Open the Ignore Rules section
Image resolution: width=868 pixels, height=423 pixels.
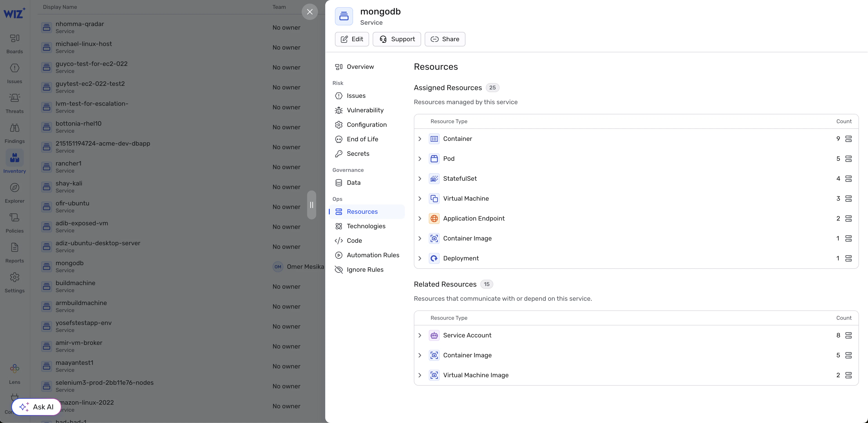click(x=365, y=270)
